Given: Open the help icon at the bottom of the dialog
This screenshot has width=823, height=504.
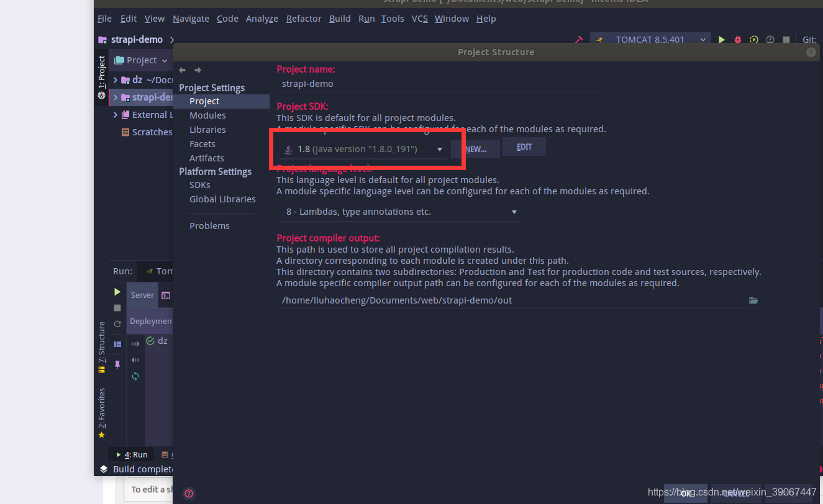Looking at the screenshot, I should coord(189,493).
